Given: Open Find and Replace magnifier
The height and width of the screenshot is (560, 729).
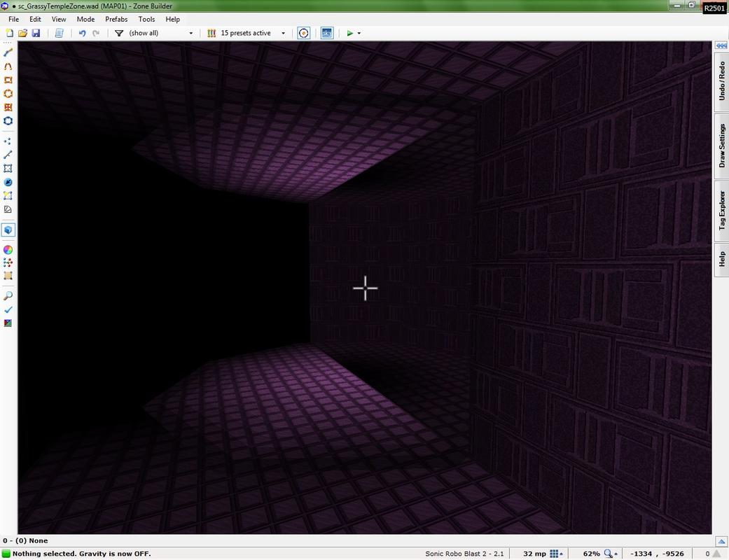Looking at the screenshot, I should pos(8,296).
